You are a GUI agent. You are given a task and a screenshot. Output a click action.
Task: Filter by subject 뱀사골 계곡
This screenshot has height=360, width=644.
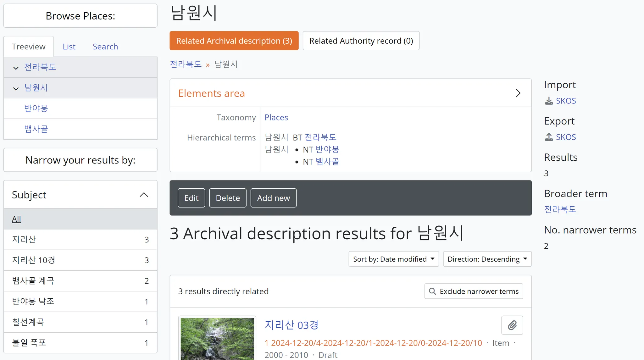tap(33, 281)
